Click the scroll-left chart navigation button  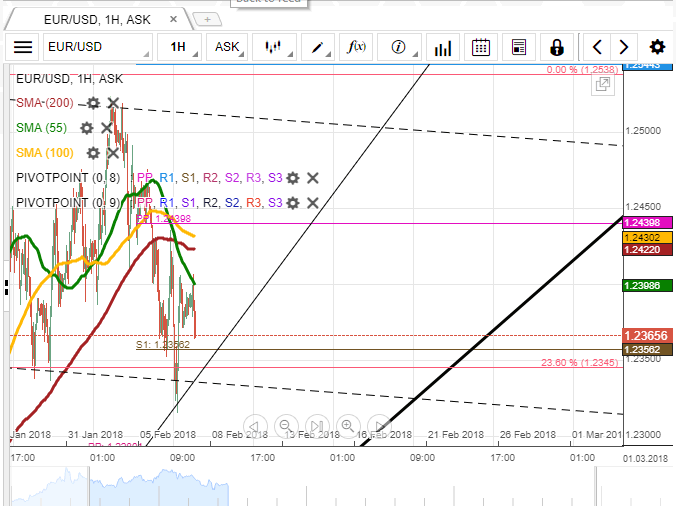pyautogui.click(x=255, y=426)
